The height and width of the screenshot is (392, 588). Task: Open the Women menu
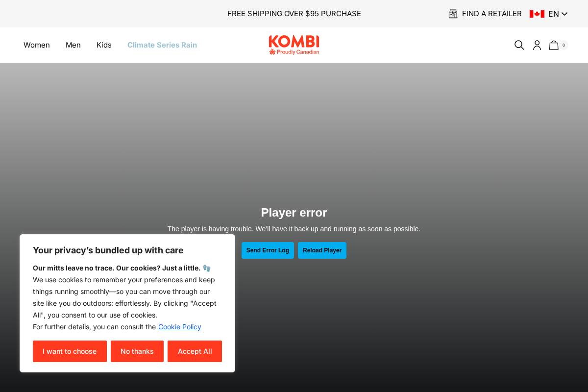[37, 45]
